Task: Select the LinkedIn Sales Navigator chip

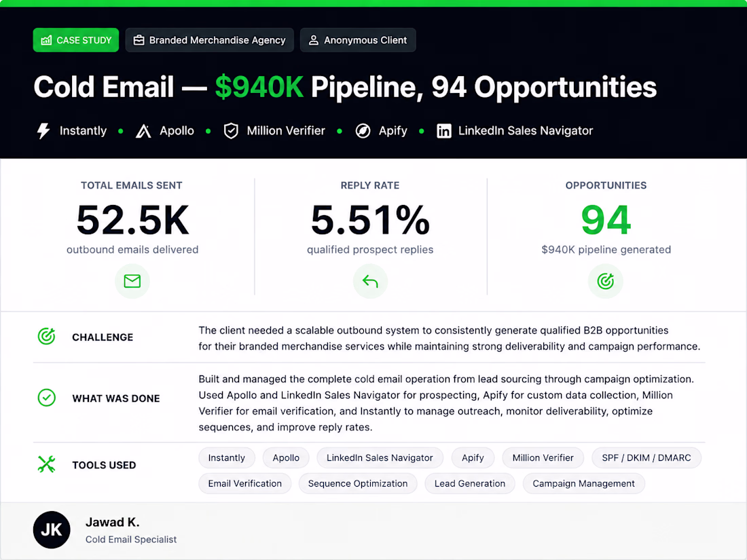Action: coord(380,458)
